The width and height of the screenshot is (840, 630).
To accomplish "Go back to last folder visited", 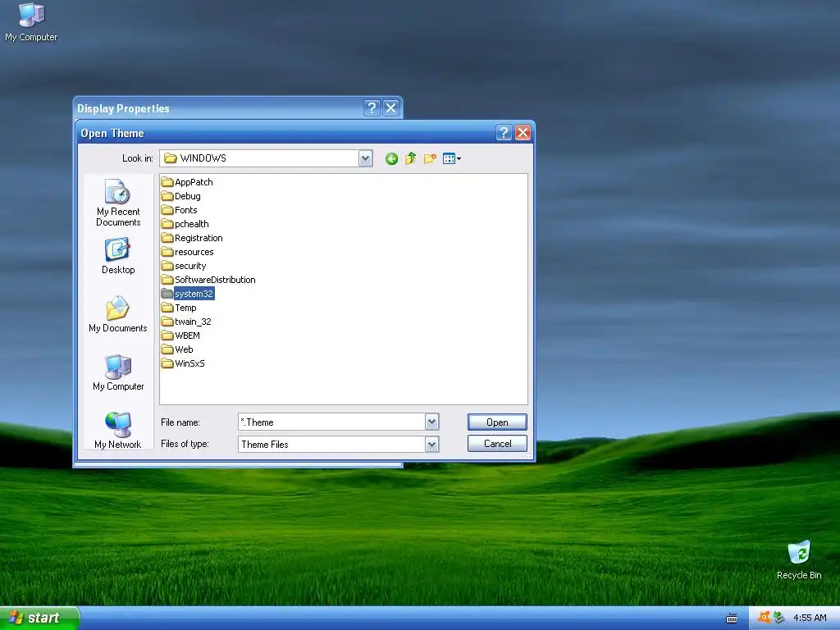I will coord(391,158).
